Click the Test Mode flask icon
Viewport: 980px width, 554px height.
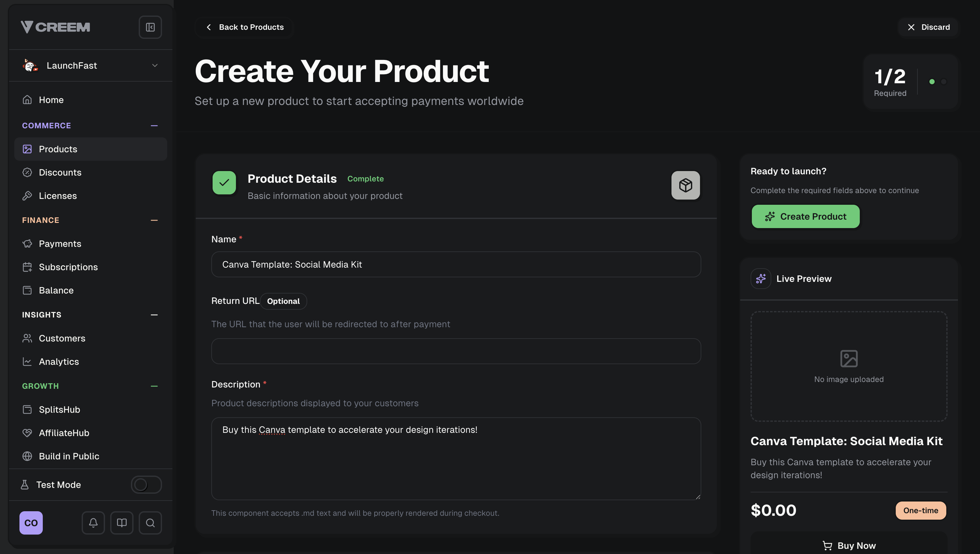pyautogui.click(x=25, y=485)
